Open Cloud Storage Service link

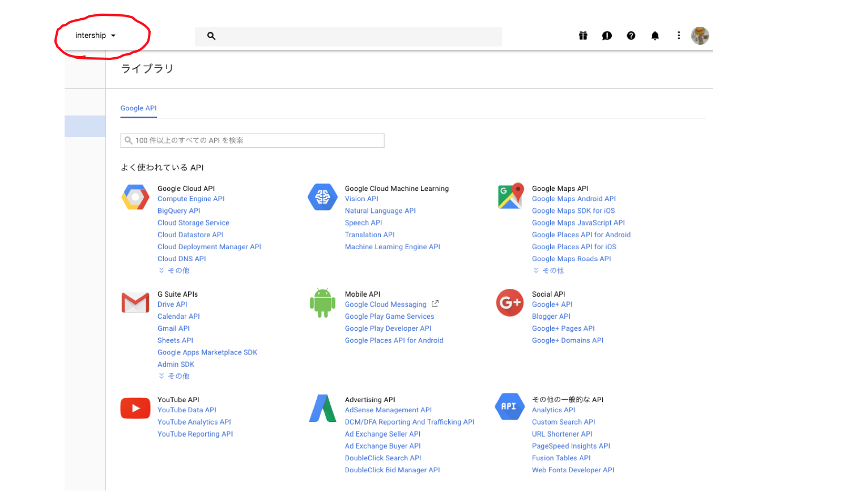[x=193, y=223]
